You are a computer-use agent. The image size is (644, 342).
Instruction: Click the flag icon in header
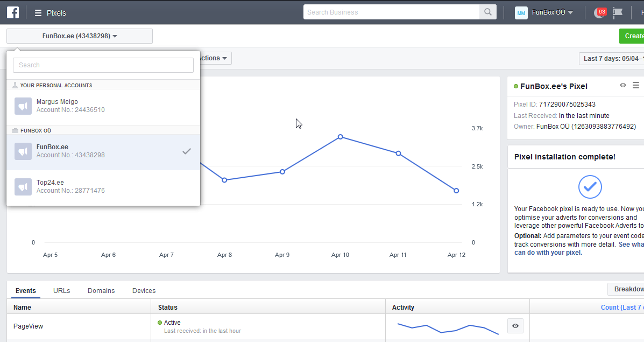pyautogui.click(x=617, y=13)
